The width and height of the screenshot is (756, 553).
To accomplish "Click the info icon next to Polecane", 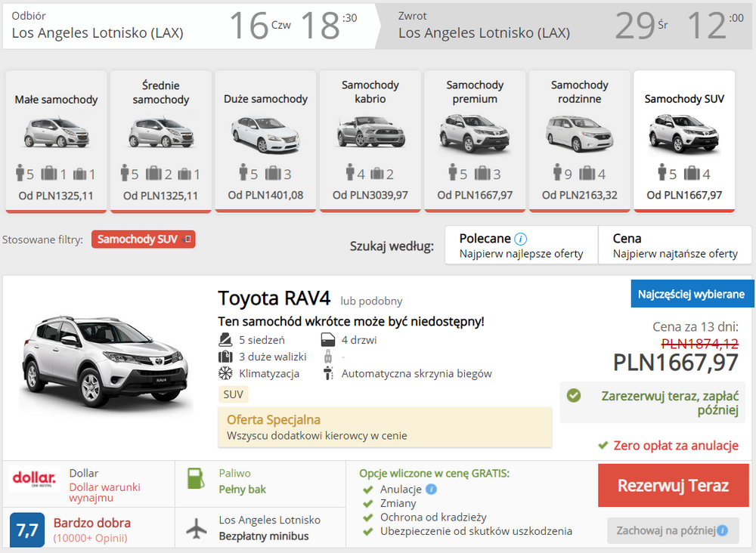I will click(x=521, y=239).
